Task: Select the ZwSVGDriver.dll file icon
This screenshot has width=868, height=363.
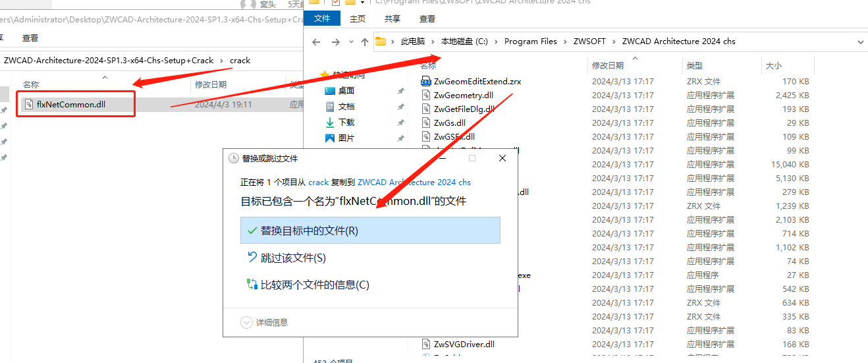Action: [426, 344]
